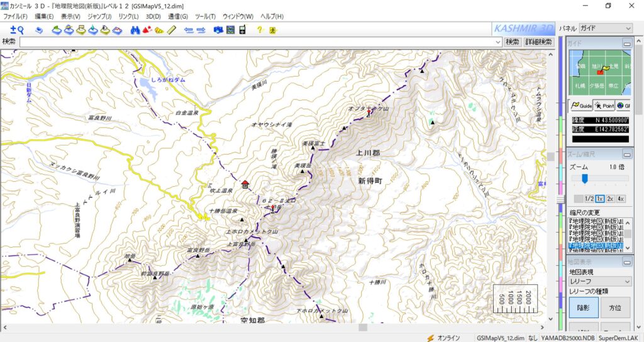Click the 検索 search button

click(x=512, y=42)
